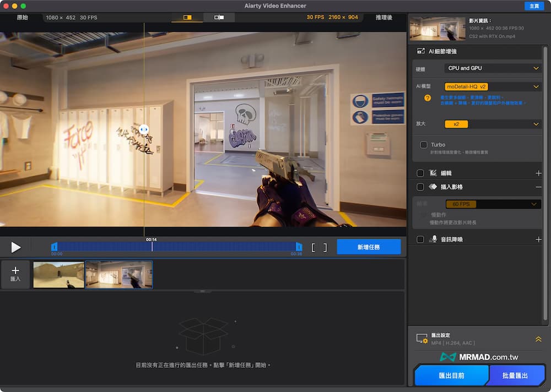The height and width of the screenshot is (392, 551).
Task: Click the trim start bracket icon
Action: coord(314,248)
